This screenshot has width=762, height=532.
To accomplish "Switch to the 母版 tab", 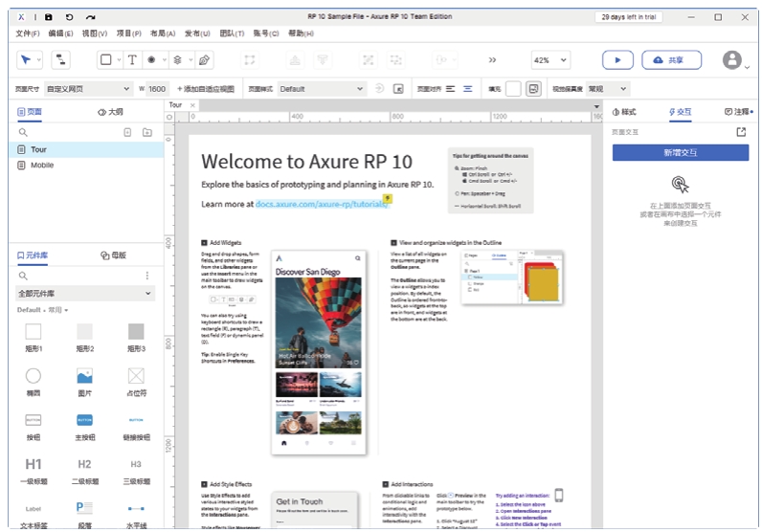I will coord(114,255).
